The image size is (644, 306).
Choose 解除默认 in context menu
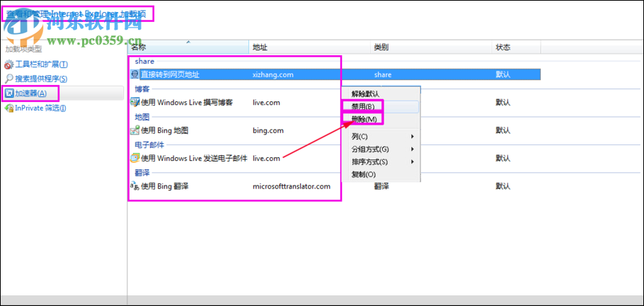coord(366,94)
